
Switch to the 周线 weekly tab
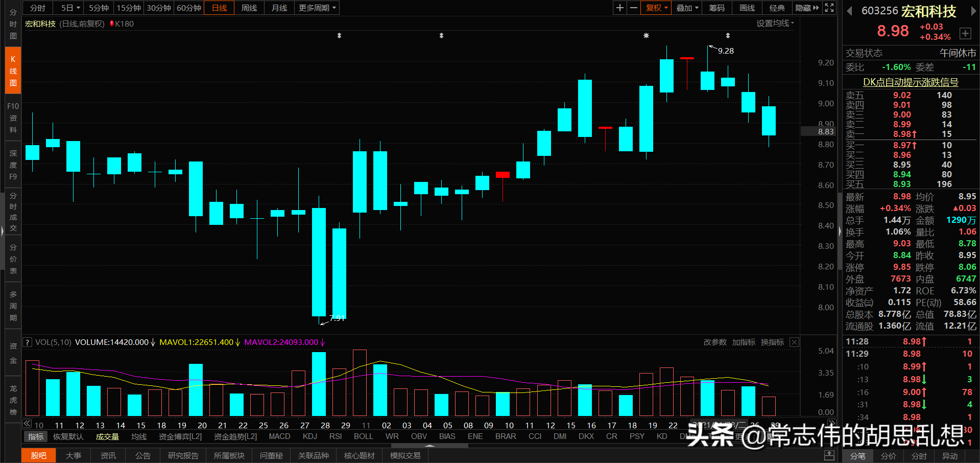point(249,8)
